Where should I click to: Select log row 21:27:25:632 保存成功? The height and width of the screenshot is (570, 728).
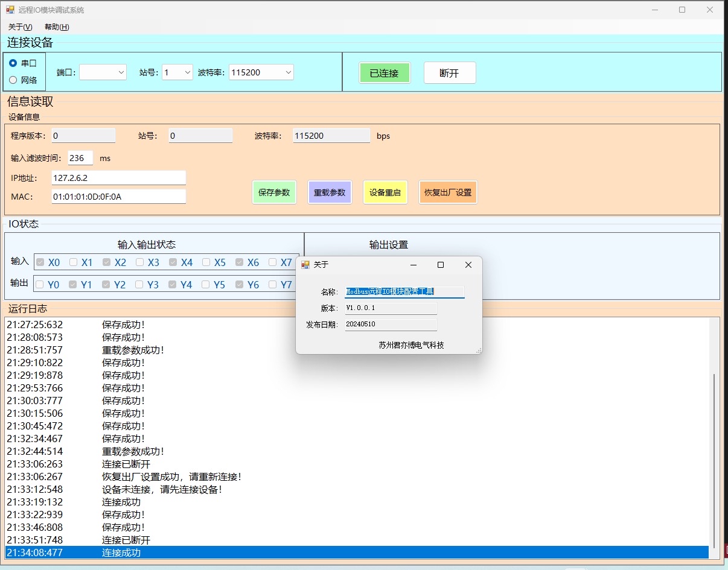[357, 325]
